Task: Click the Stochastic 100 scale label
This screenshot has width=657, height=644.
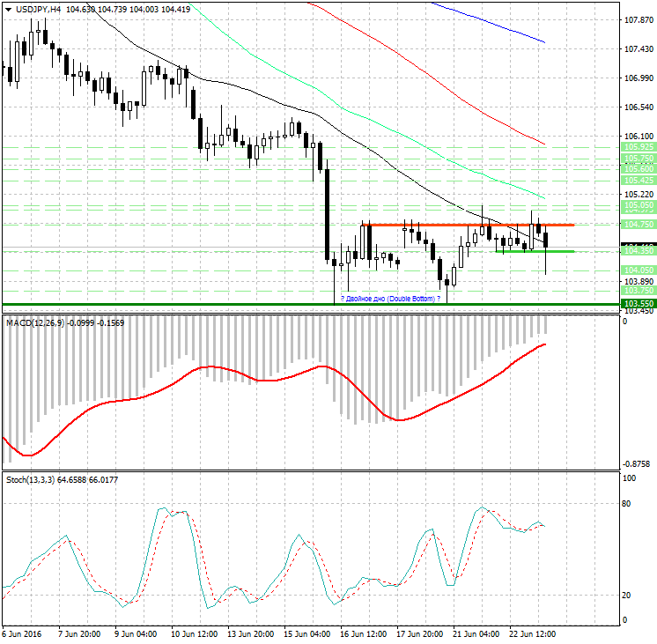Action: 629,478
